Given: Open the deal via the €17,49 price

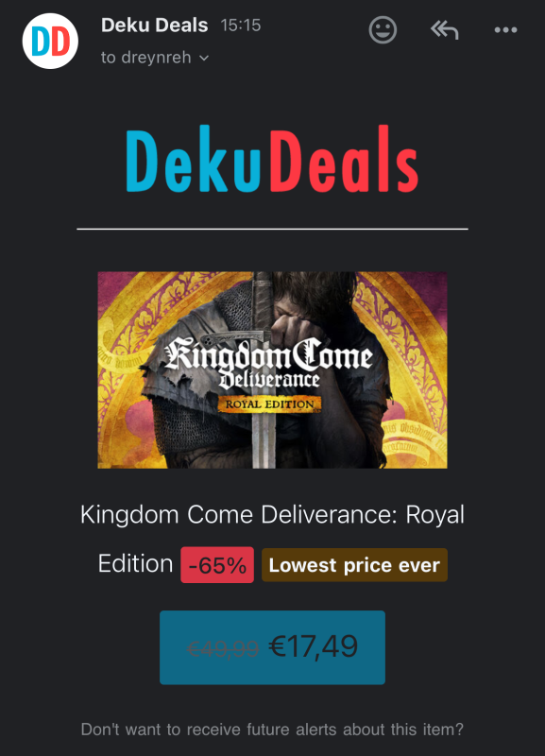Looking at the screenshot, I should pos(314,646).
